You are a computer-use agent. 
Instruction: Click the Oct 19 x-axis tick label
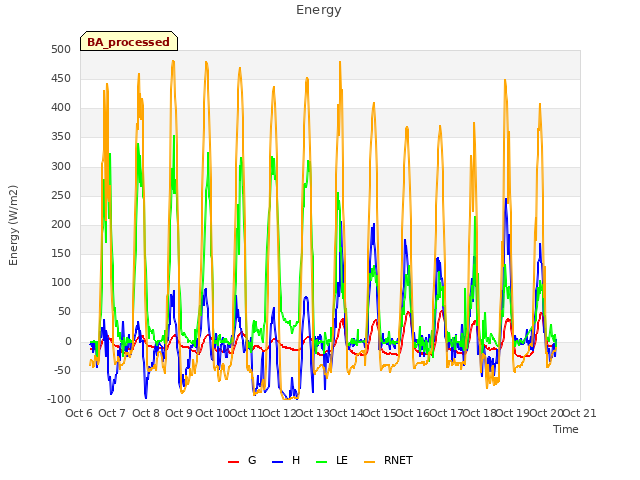click(513, 413)
